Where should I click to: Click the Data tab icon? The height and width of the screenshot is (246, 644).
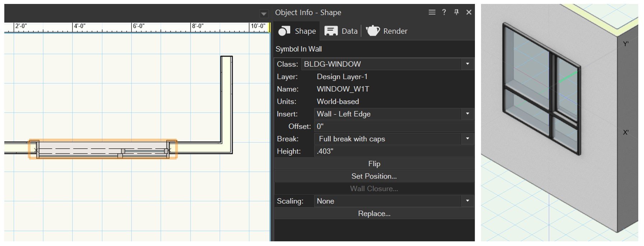click(331, 31)
